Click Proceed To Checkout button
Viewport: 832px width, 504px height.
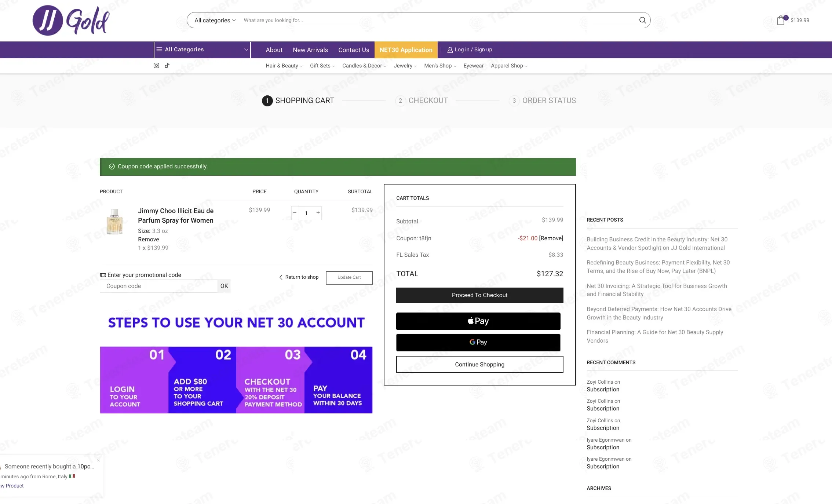tap(479, 295)
